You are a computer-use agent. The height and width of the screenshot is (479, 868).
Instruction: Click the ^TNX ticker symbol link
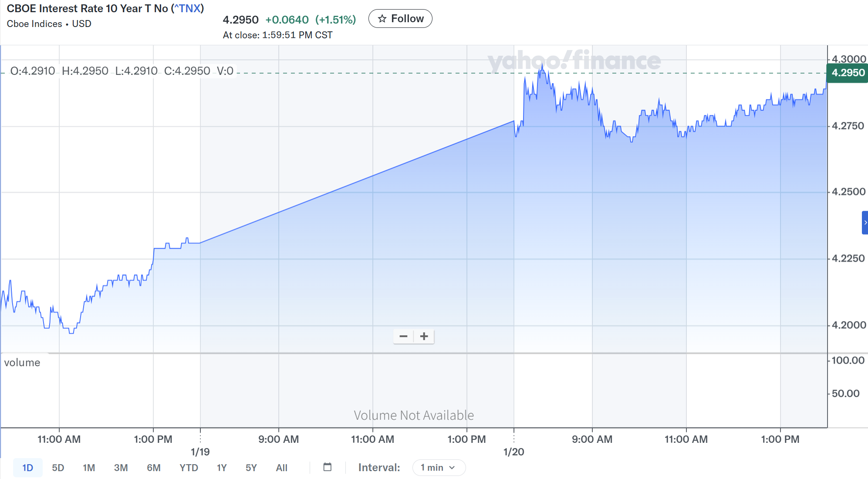coord(187,9)
